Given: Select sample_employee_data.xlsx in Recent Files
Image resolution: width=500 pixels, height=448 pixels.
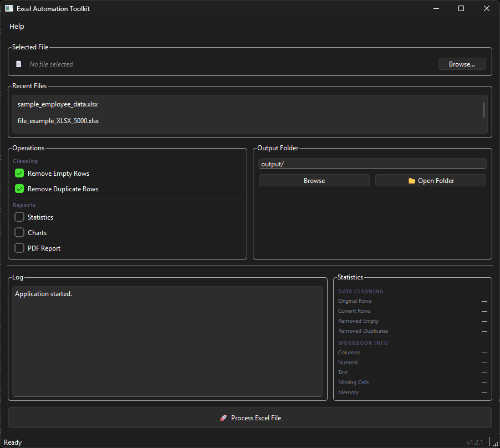Looking at the screenshot, I should 58,104.
